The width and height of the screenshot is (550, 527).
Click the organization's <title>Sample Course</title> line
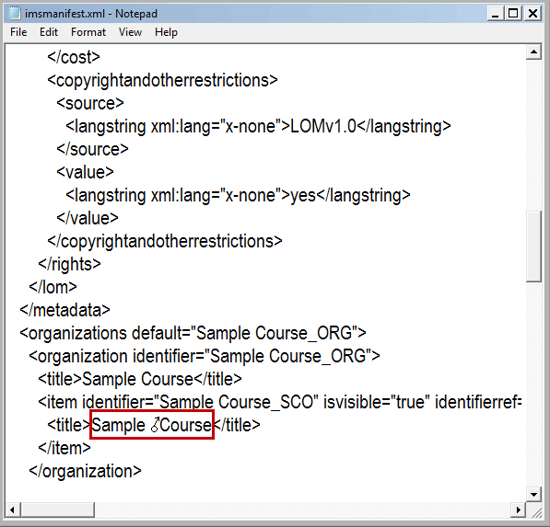[140, 379]
